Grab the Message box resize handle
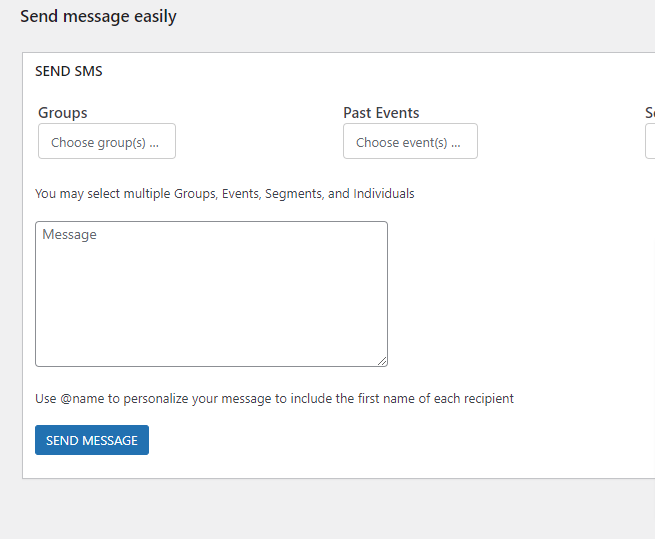Viewport: 655px width, 539px height. tap(382, 361)
